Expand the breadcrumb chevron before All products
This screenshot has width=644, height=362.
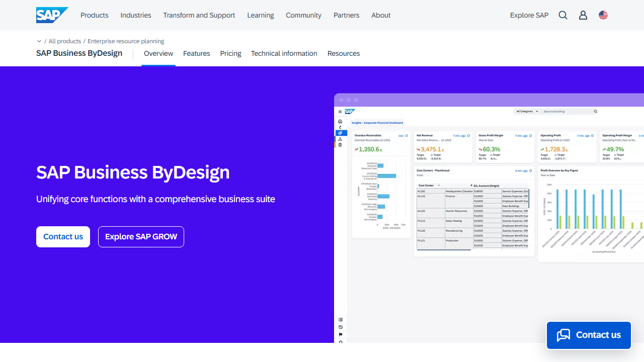39,41
